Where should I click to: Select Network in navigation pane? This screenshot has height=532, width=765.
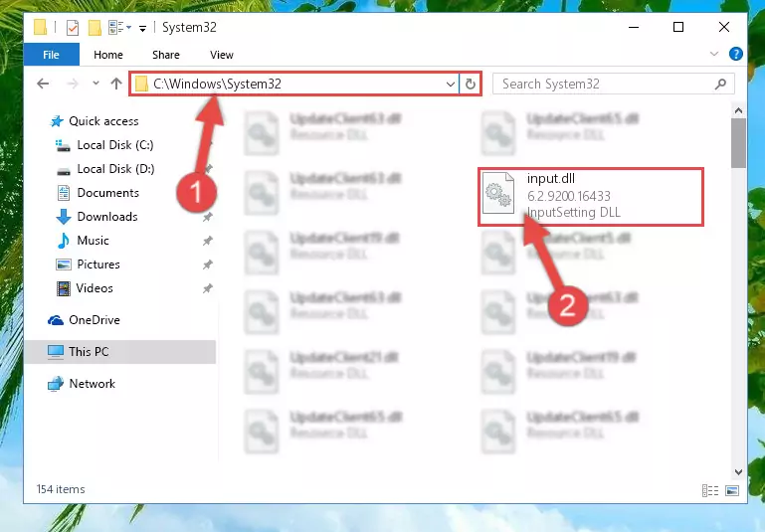[x=81, y=384]
